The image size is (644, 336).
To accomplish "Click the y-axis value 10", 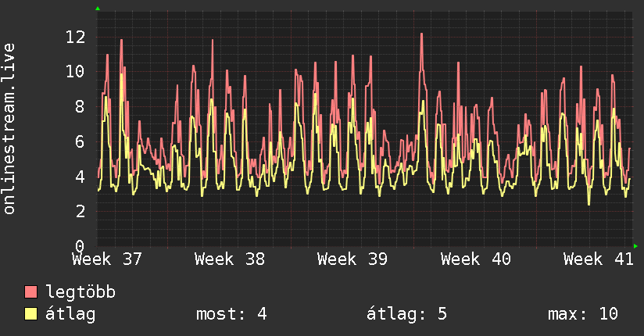I will pos(76,71).
